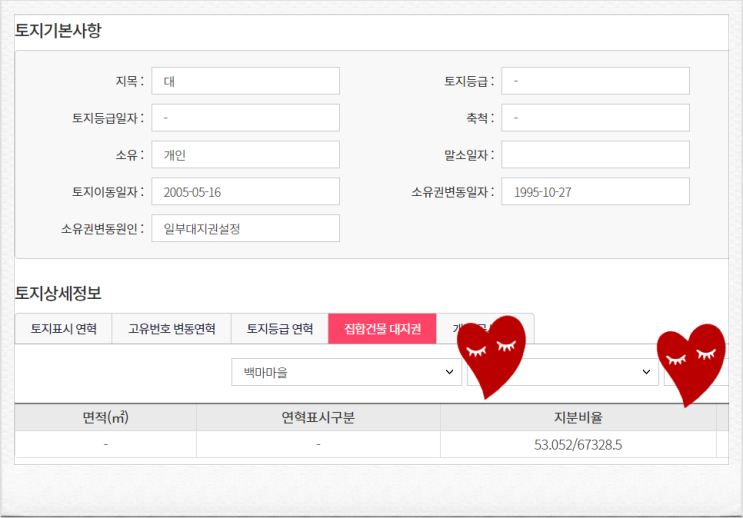The image size is (743, 518).
Task: Click the 지분비율 column header
Action: (x=578, y=418)
